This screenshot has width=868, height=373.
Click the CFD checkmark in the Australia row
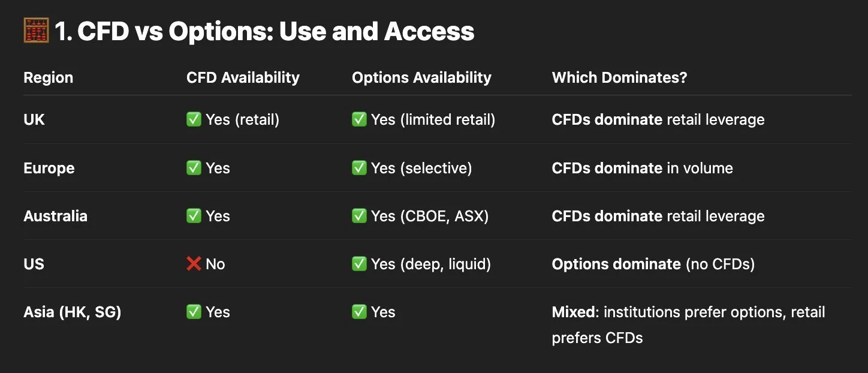[x=194, y=216]
